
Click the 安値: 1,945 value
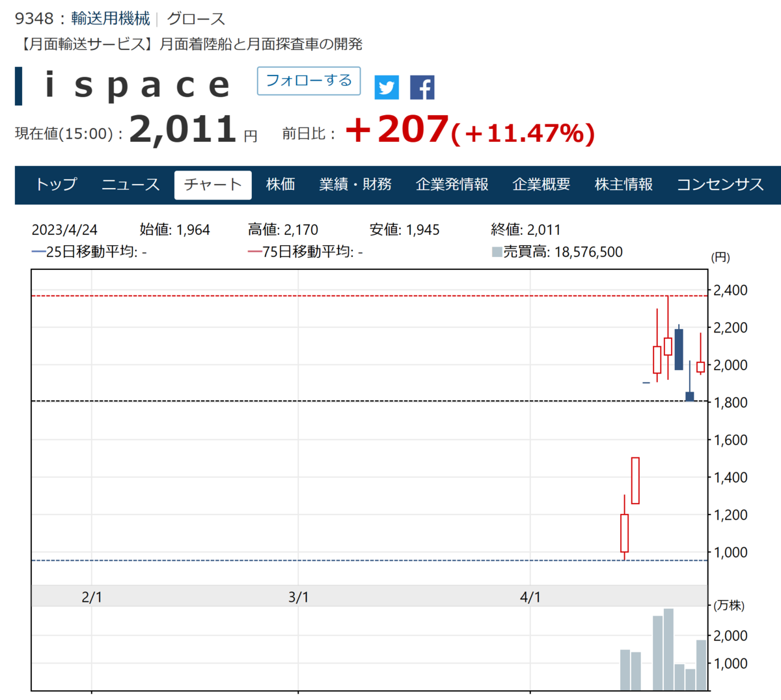tap(405, 230)
